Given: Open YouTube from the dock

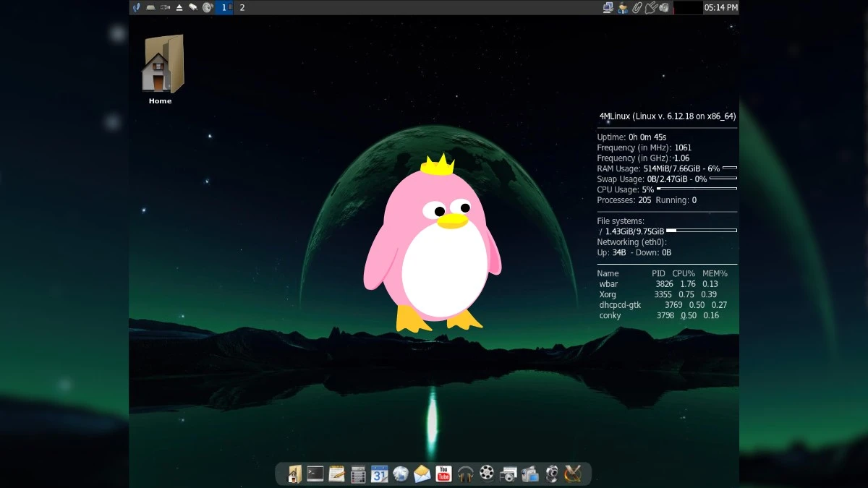Looking at the screenshot, I should click(x=443, y=474).
